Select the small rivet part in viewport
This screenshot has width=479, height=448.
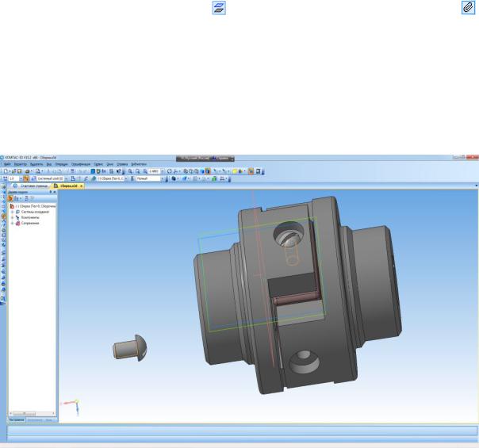coord(130,348)
